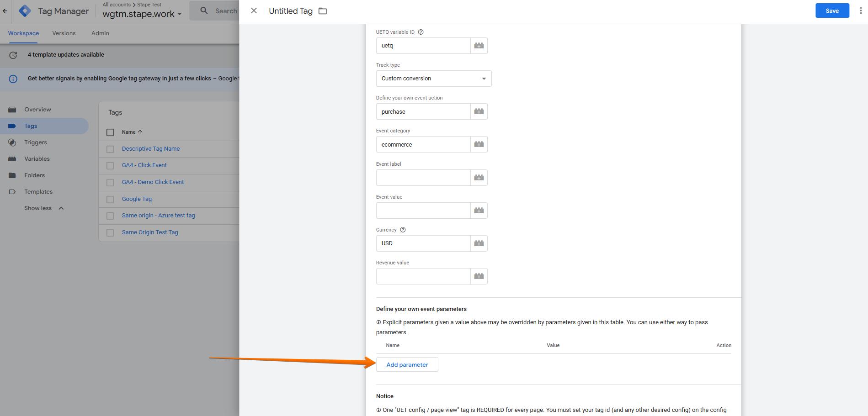Collapse sidebar with Show less
Screen dimensions: 868x416
44,208
